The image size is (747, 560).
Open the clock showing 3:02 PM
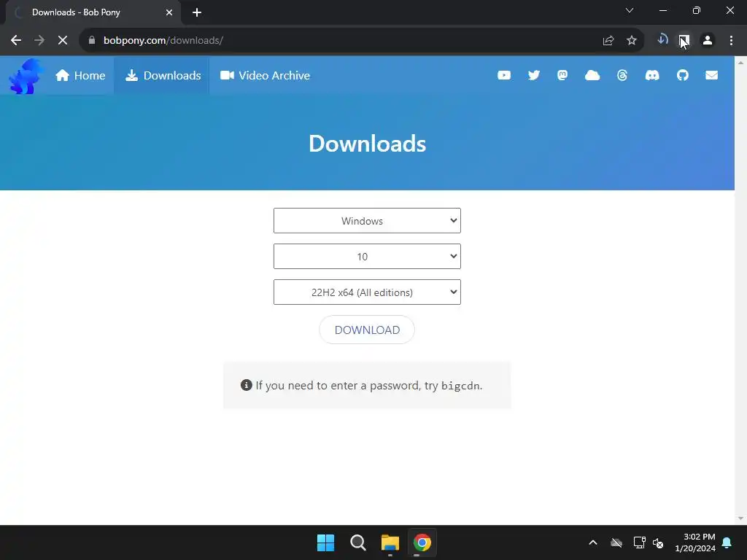coord(695,542)
